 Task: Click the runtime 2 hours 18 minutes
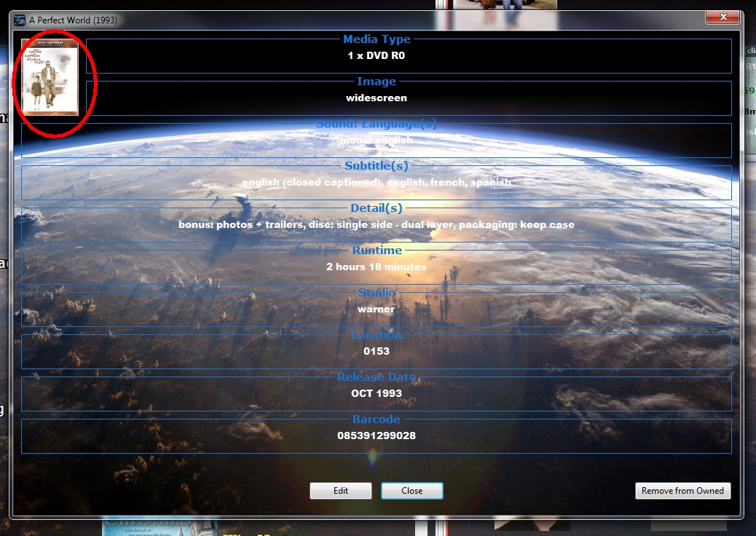click(x=377, y=267)
